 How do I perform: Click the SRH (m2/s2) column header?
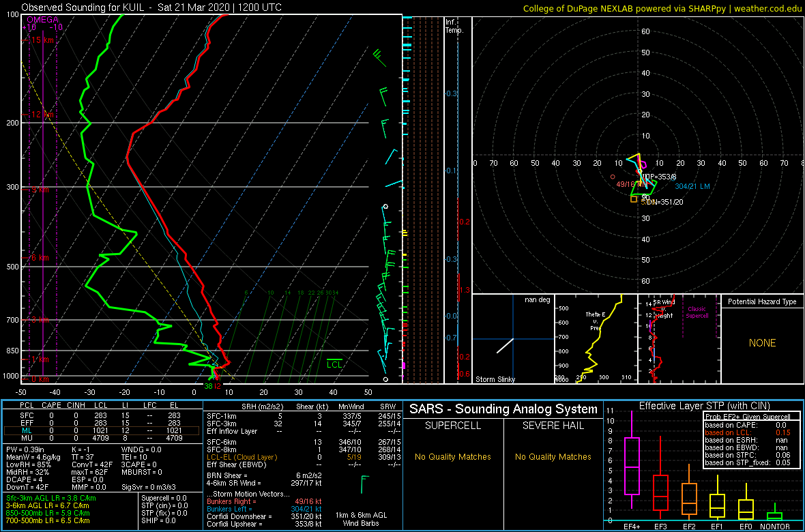point(263,407)
